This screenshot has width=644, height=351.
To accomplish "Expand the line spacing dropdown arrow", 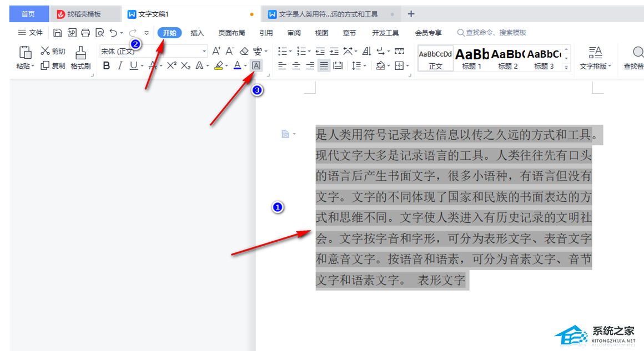I will point(364,66).
